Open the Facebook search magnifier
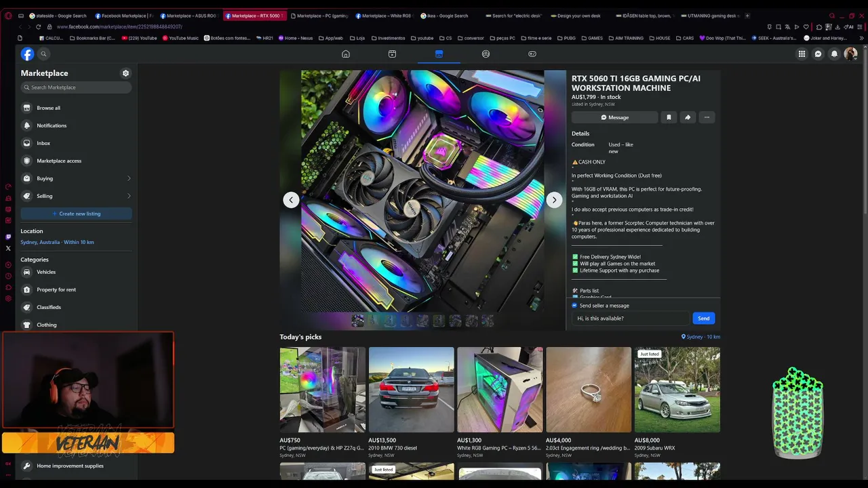Viewport: 868px width, 488px height. tap(43, 54)
